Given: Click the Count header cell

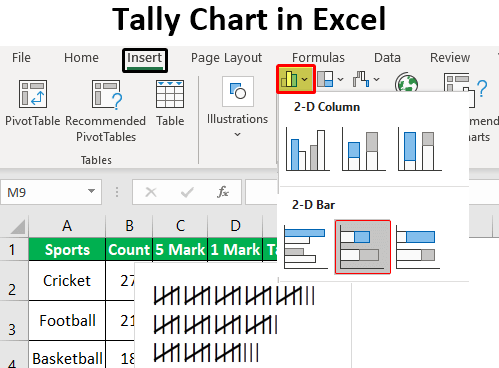Looking at the screenshot, I should pyautogui.click(x=129, y=249).
